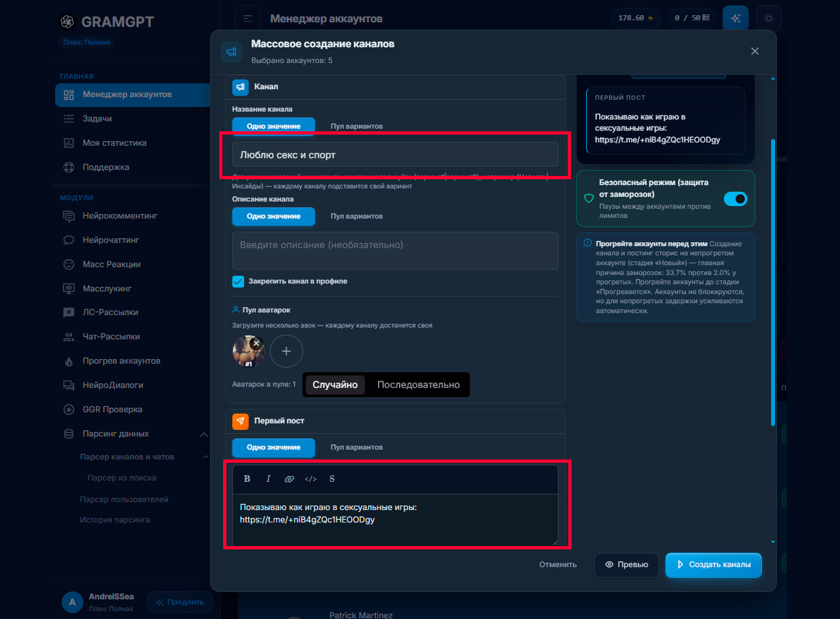Click the sparkle button in top bar

736,18
